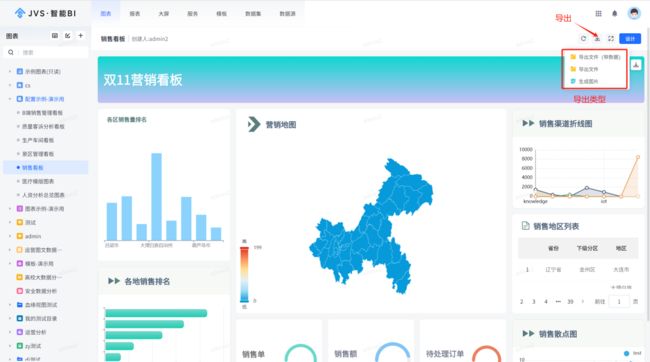This screenshot has width=650, height=362.
Task: Click the pink 安全数据分析 icon
Action: click(x=19, y=291)
